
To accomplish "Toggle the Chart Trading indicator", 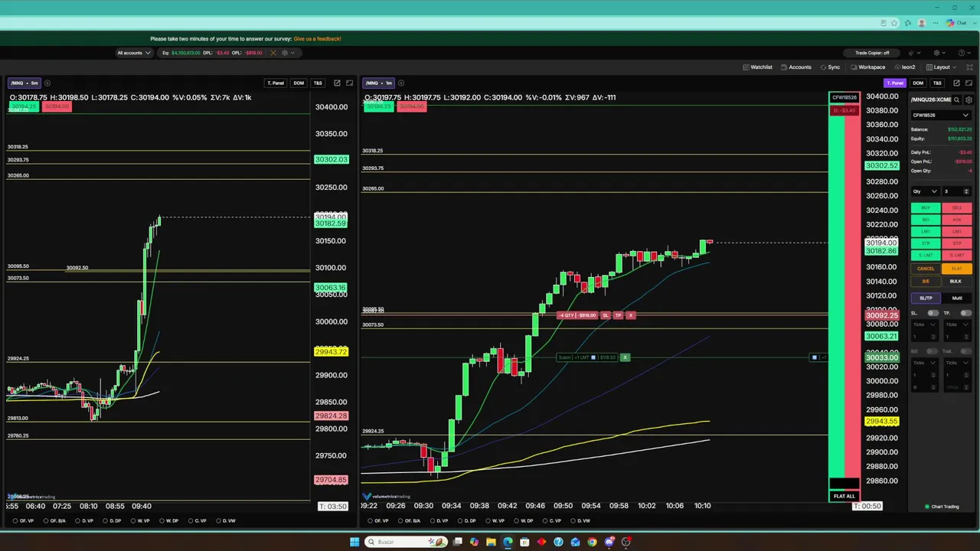I will click(x=942, y=507).
